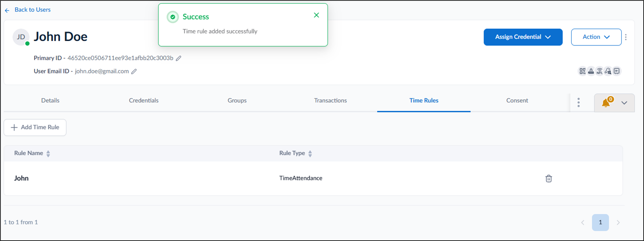Switch to the Details tab

50,100
